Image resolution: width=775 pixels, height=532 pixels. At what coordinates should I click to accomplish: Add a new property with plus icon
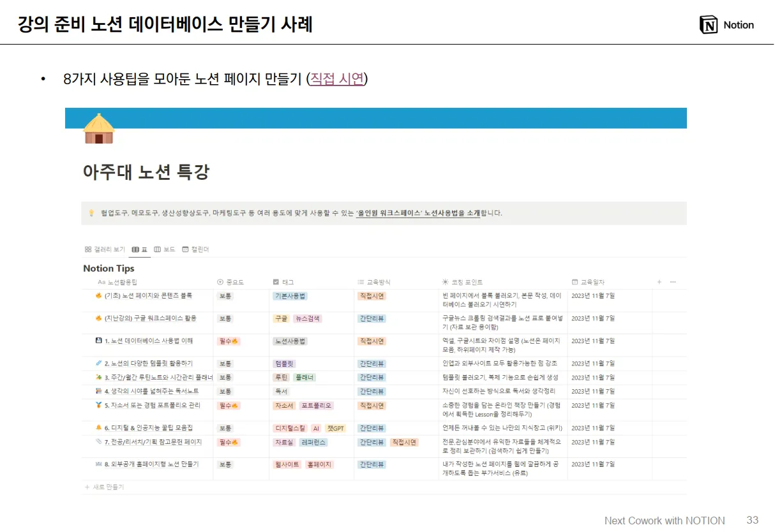659,282
